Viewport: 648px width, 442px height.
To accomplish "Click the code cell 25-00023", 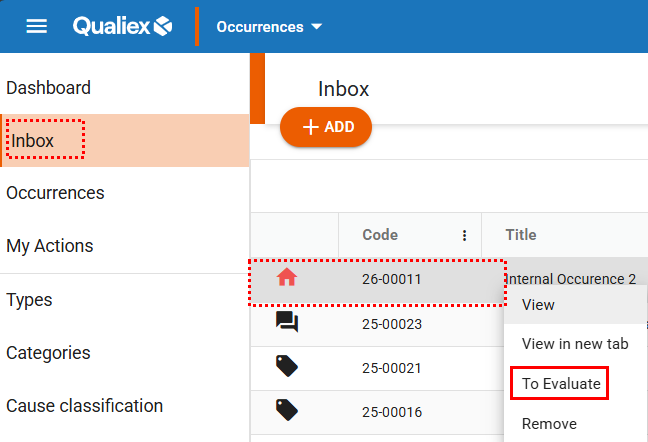I will tap(392, 324).
